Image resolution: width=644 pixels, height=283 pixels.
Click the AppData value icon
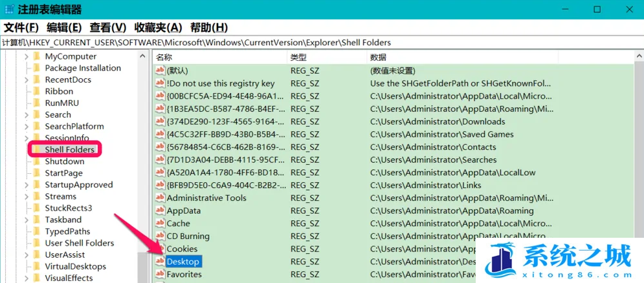pos(160,211)
